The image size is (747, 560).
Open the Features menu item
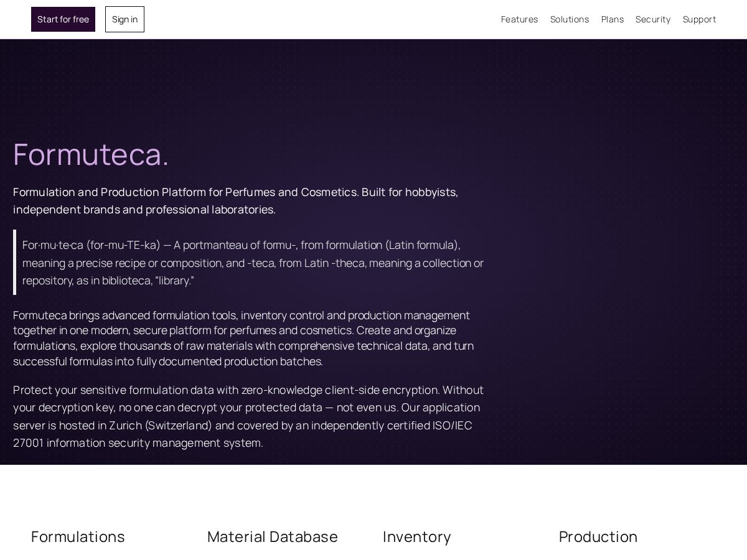(519, 19)
